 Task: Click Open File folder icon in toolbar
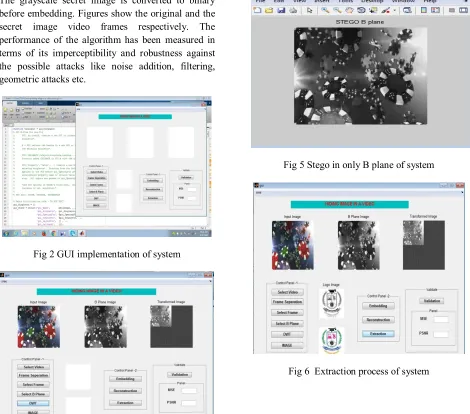coord(269,10)
